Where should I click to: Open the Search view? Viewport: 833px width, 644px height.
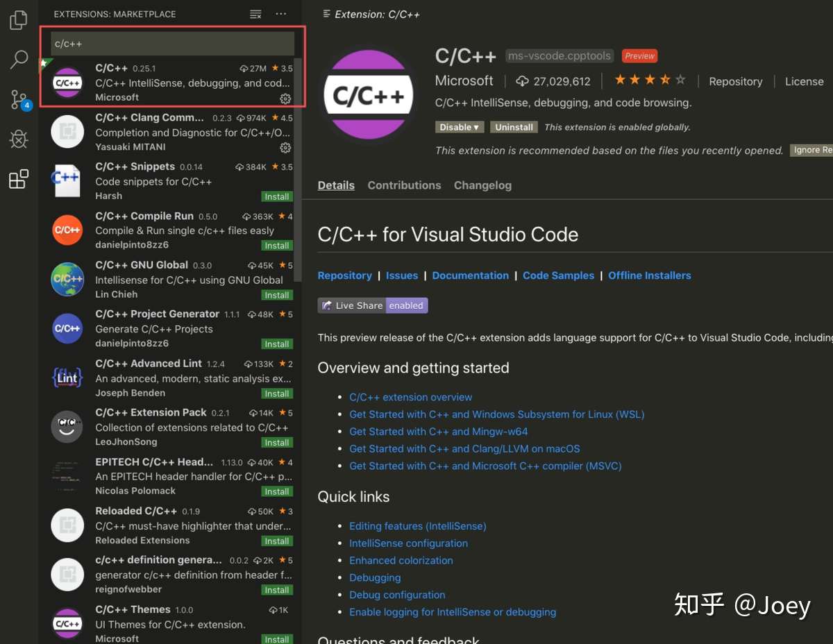(19, 60)
